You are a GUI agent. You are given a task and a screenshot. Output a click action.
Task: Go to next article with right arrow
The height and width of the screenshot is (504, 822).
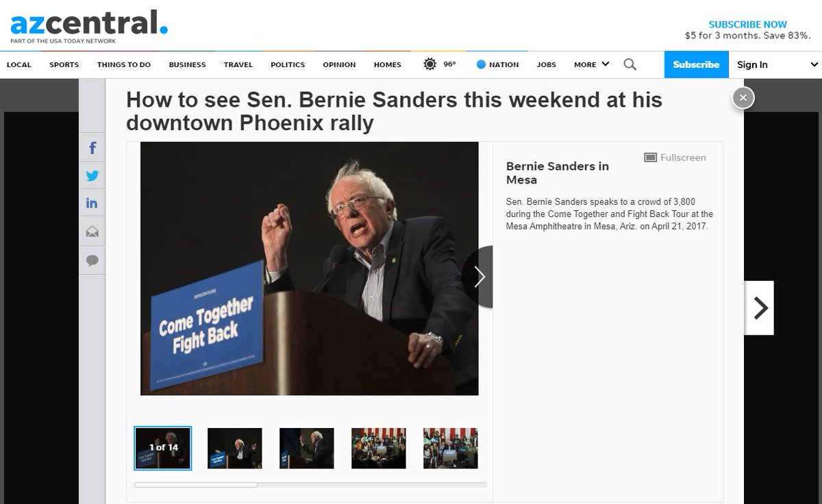tap(759, 308)
